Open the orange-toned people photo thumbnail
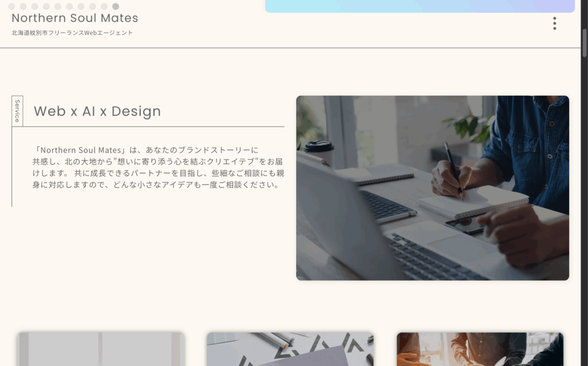588x366 pixels. [479, 349]
